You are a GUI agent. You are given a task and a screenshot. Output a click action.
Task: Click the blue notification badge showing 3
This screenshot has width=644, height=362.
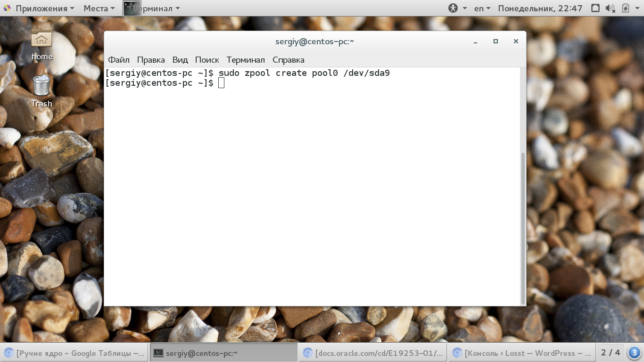[x=634, y=353]
